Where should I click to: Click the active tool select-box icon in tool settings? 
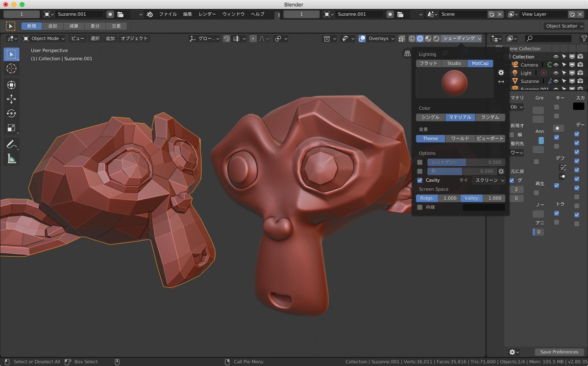[x=10, y=26]
